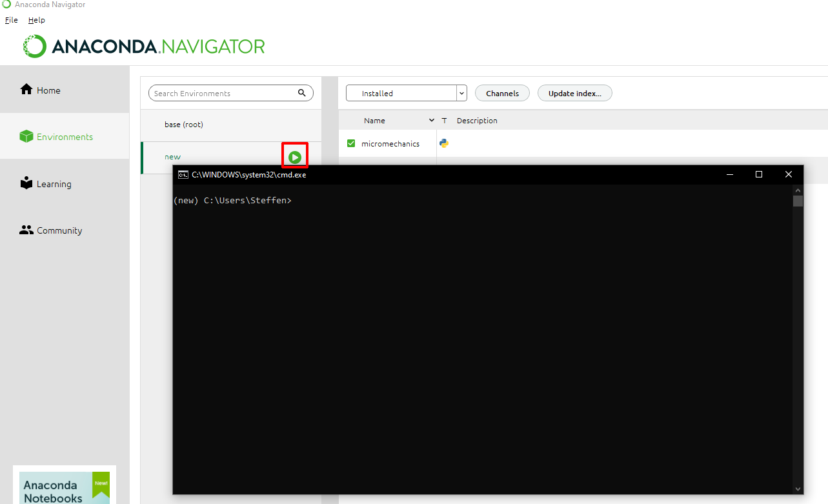The image size is (828, 504).
Task: Select the base (root) environment
Action: pos(231,125)
